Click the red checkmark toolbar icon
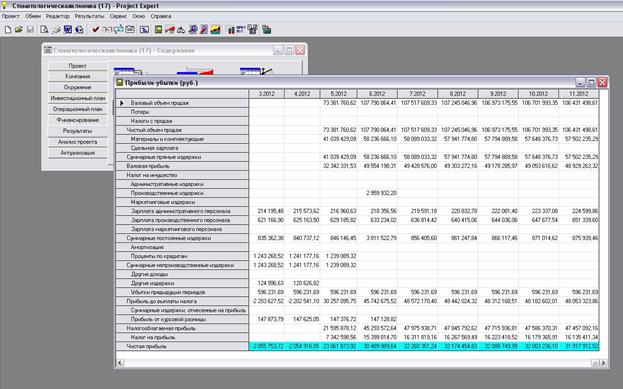This screenshot has height=389, width=623. click(x=95, y=30)
